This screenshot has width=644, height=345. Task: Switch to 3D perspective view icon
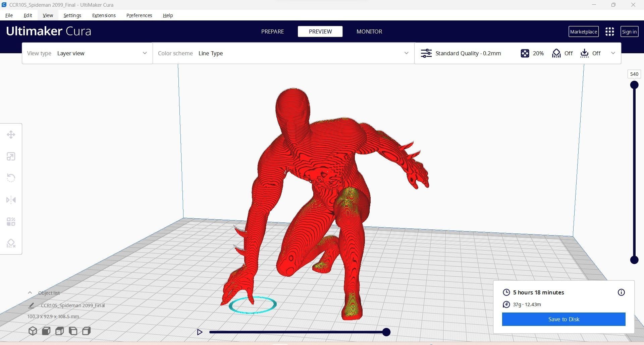(x=33, y=331)
